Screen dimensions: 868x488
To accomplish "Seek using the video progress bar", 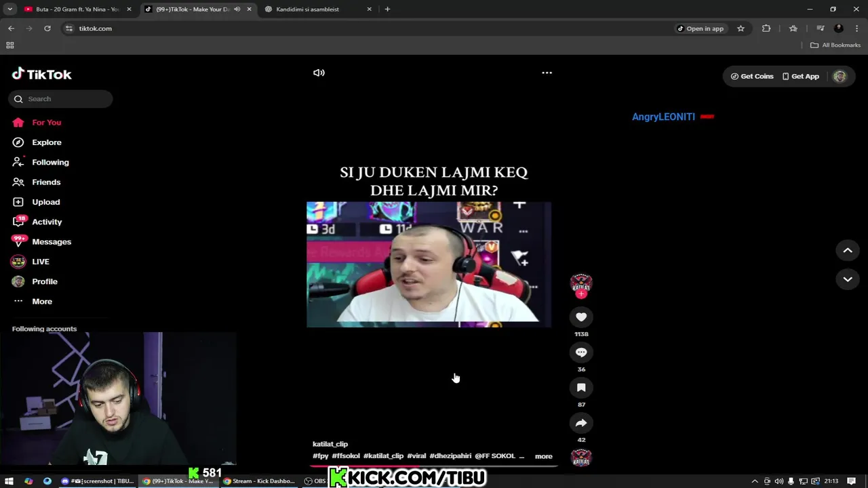I will [434, 466].
